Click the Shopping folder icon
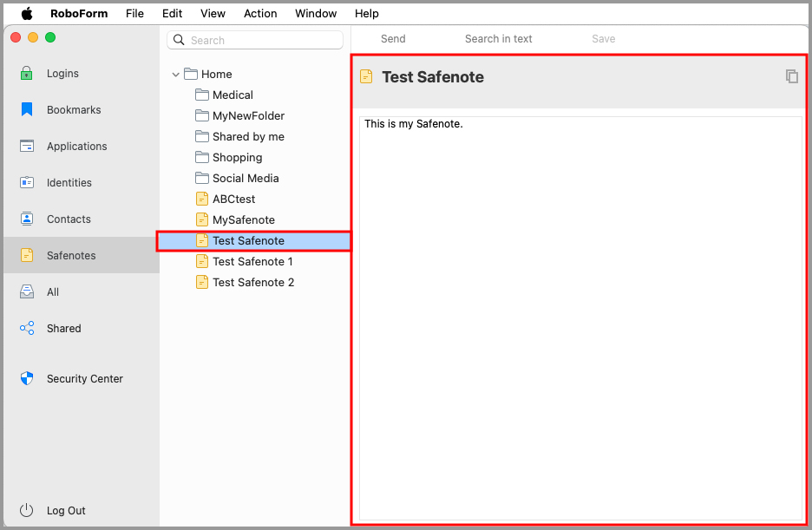812x530 pixels. (x=202, y=157)
